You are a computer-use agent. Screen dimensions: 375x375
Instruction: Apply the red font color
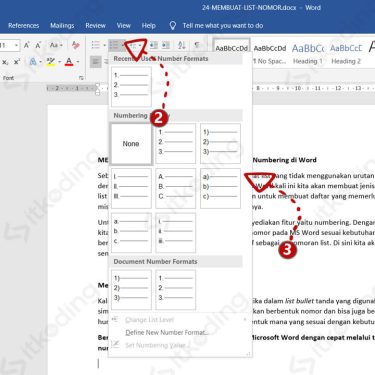click(x=69, y=62)
